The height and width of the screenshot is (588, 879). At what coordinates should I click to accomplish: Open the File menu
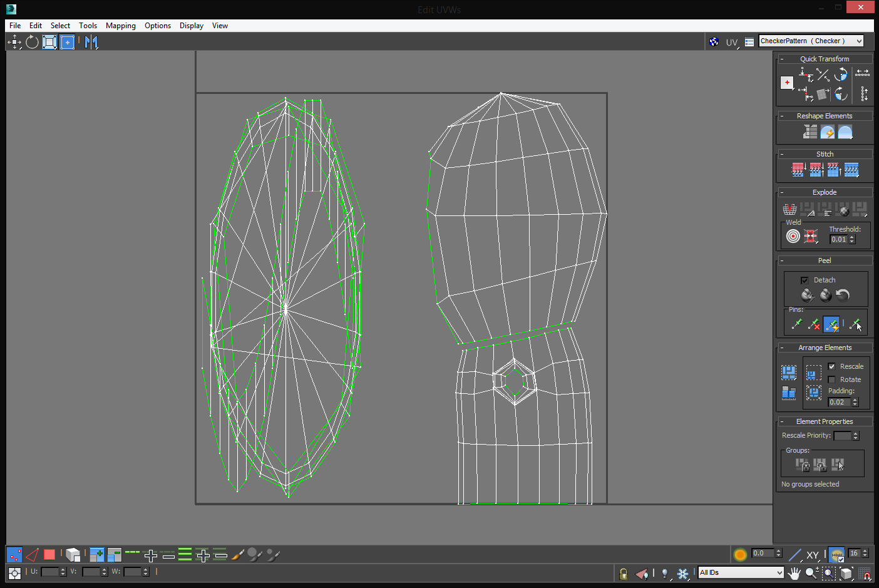[x=15, y=26]
